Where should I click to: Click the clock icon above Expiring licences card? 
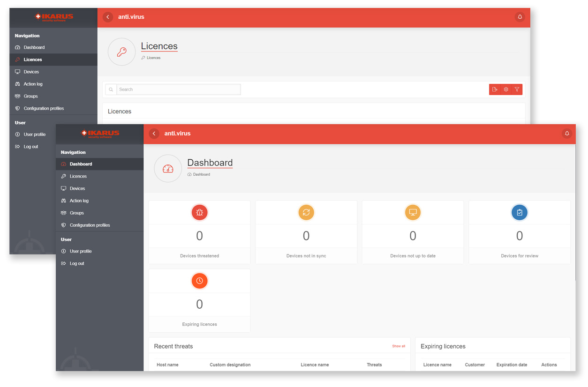point(199,281)
